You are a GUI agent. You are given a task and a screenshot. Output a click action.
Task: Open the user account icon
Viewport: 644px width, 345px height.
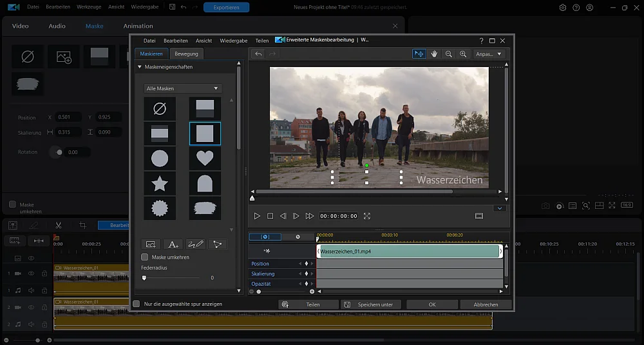[589, 7]
